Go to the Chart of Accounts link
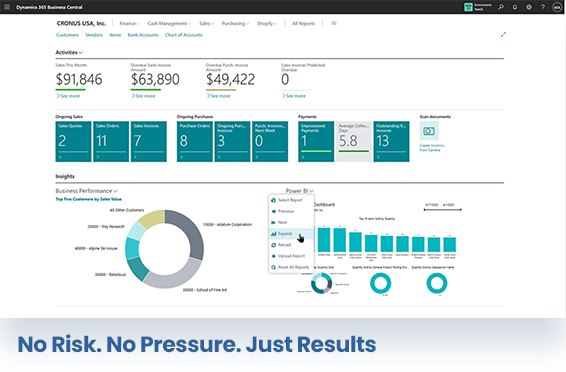 [184, 35]
